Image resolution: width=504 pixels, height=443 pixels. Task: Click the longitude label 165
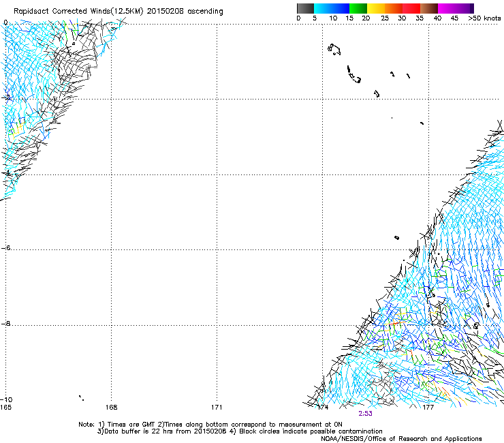tap(5, 408)
